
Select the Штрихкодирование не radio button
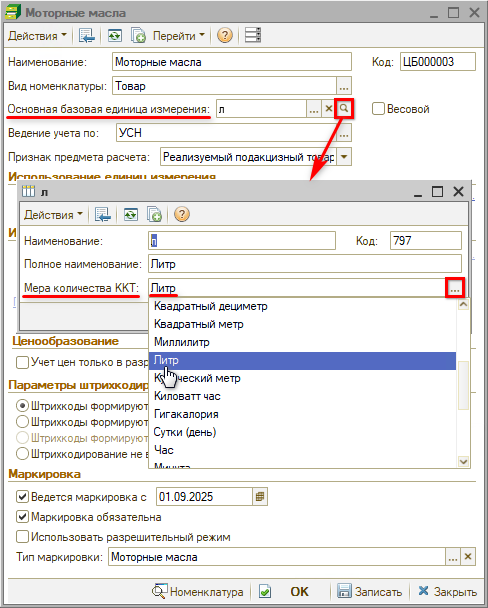[22, 454]
